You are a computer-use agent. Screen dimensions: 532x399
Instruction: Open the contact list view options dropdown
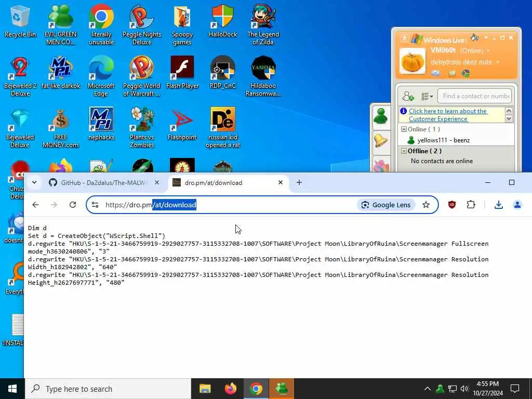(427, 97)
